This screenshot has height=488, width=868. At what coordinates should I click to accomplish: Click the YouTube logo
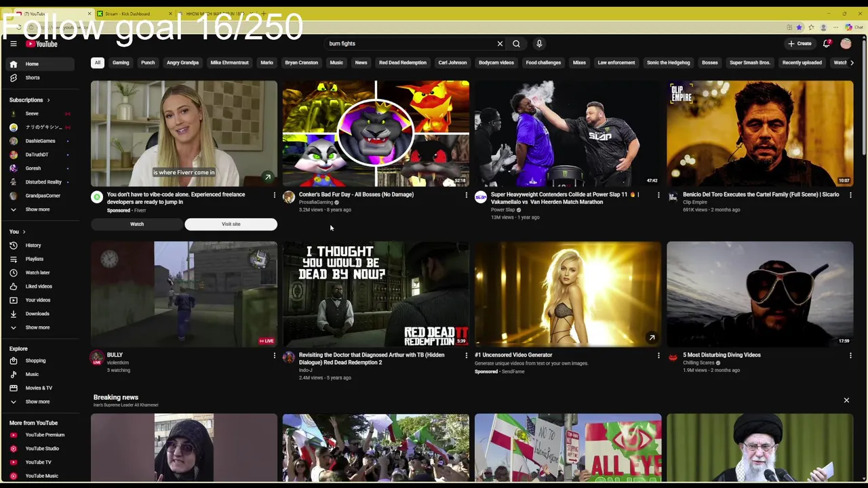[x=42, y=44]
